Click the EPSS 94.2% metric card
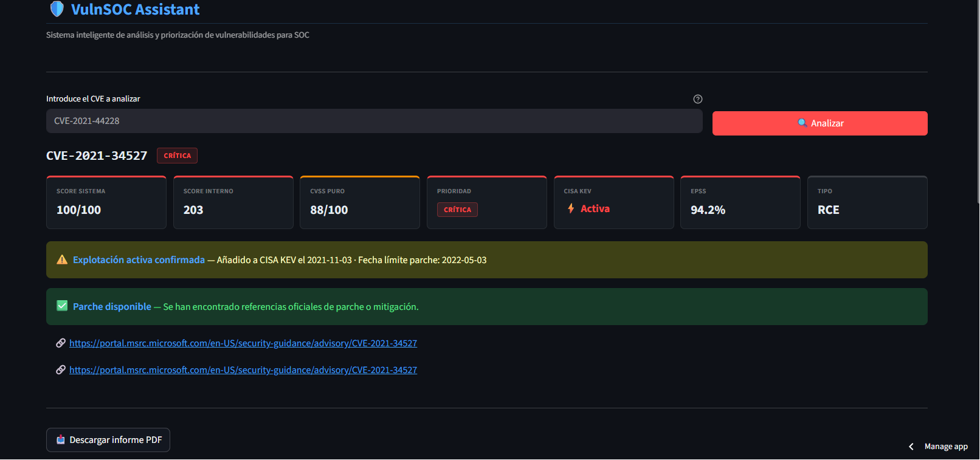This screenshot has width=980, height=460. pos(740,202)
